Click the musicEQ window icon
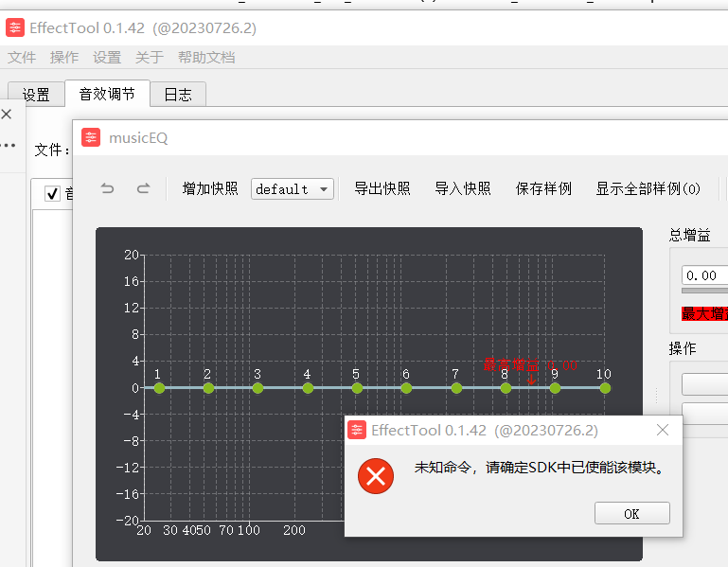Image resolution: width=728 pixels, height=567 pixels. [91, 137]
